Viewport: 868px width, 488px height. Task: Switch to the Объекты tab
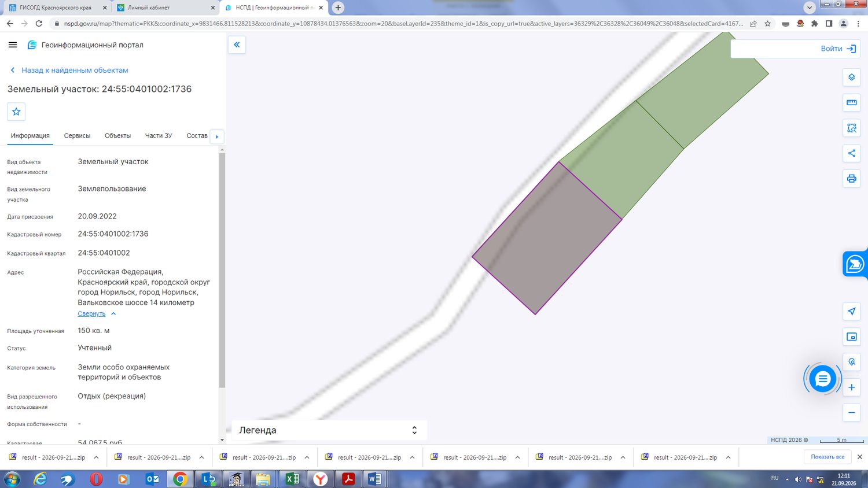[117, 136]
